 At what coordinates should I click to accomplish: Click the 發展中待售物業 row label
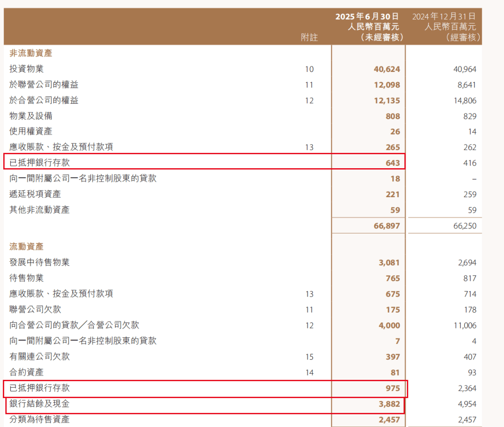[x=39, y=263]
